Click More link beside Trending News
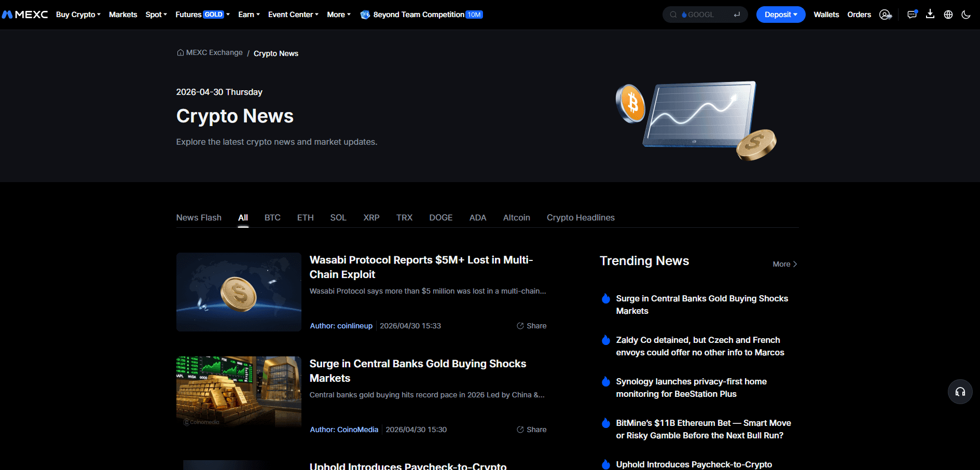 pos(785,264)
